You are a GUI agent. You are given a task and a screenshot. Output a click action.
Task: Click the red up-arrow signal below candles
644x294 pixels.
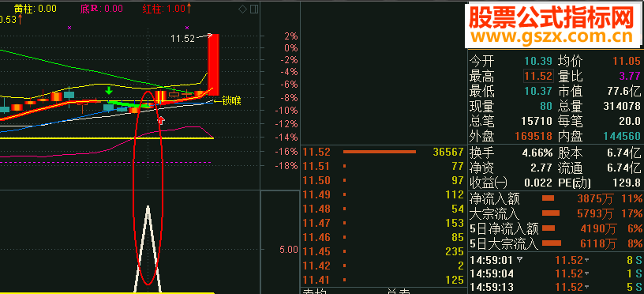coord(162,120)
